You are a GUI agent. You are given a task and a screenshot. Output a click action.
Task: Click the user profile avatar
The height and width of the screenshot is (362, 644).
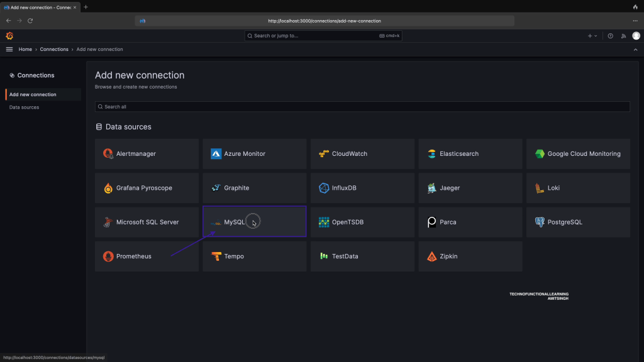[636, 36]
